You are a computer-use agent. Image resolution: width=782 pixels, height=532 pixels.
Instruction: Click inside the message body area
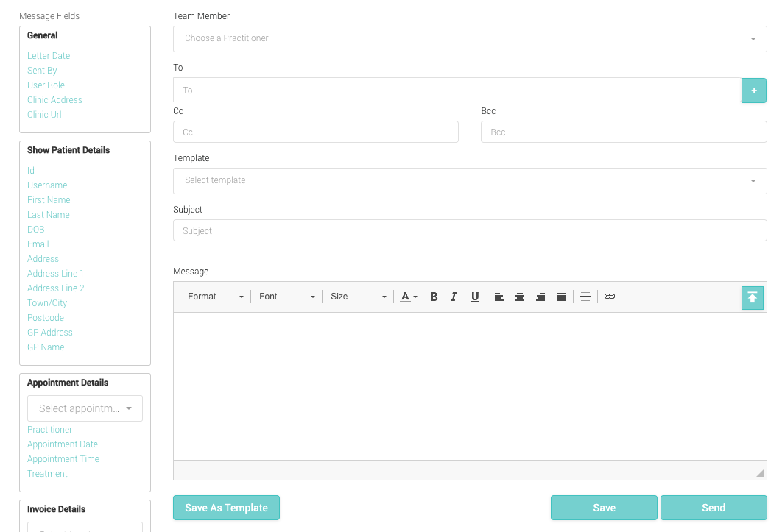click(x=470, y=386)
